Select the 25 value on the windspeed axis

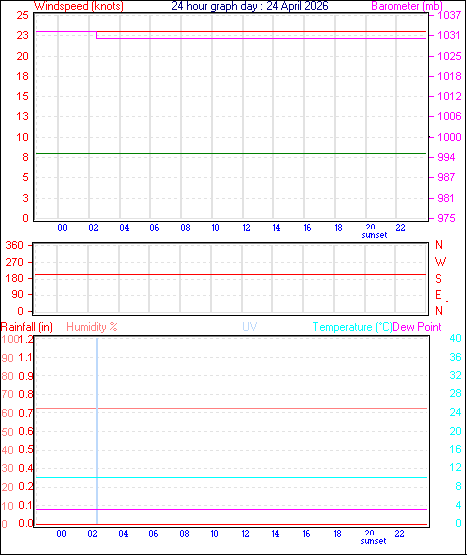click(22, 15)
